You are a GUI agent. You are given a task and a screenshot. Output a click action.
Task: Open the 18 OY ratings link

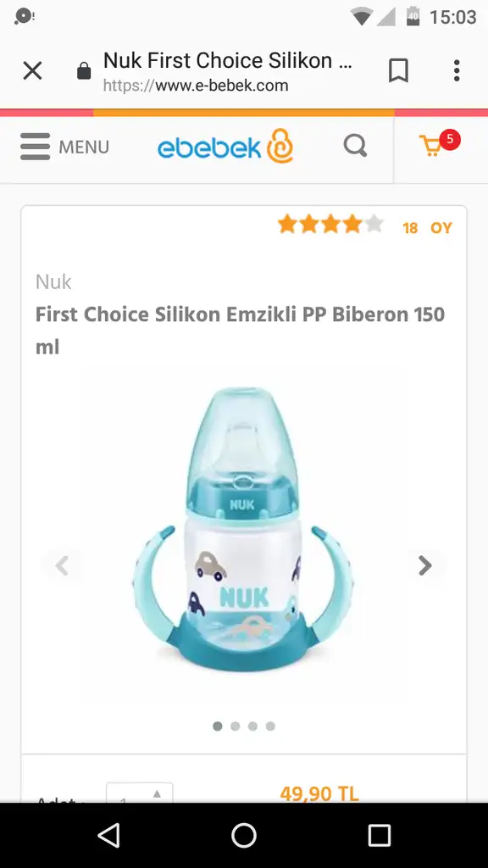tap(427, 228)
